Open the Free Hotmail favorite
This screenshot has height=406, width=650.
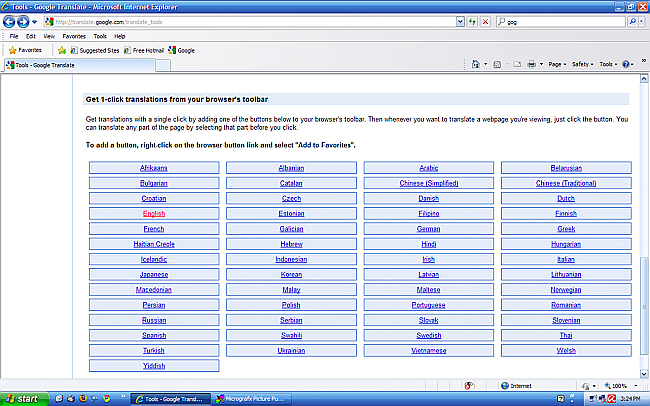point(144,50)
